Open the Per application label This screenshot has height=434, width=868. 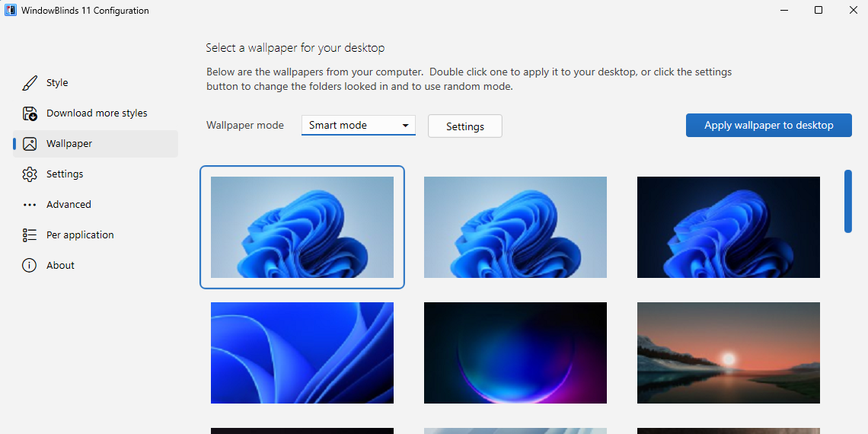pyautogui.click(x=80, y=235)
